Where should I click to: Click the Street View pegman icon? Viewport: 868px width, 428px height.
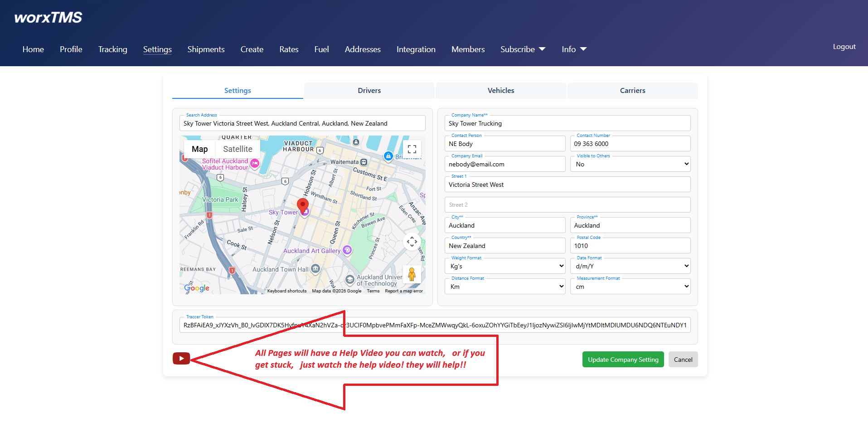[x=412, y=274]
